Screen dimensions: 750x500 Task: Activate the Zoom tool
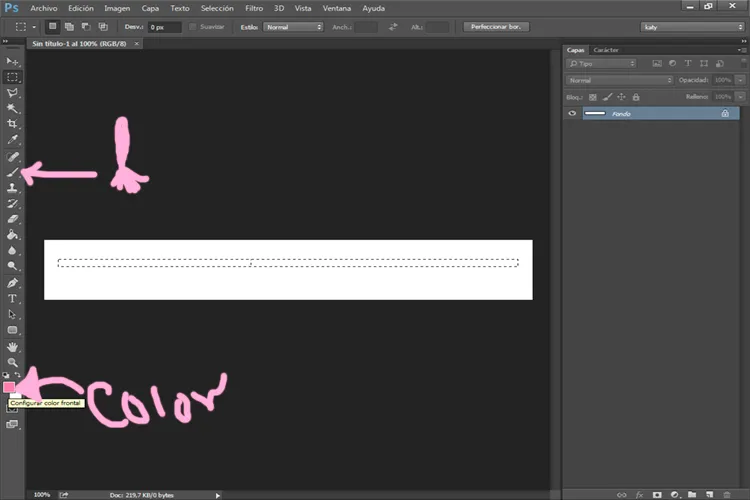(x=13, y=362)
